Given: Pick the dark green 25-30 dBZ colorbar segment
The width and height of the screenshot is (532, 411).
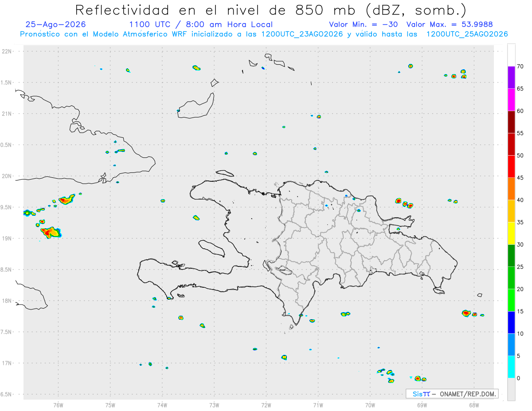Looking at the screenshot, I should (511, 256).
